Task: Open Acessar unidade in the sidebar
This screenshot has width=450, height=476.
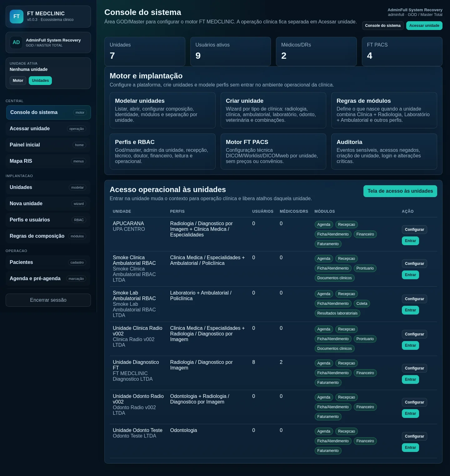Action: click(x=48, y=129)
